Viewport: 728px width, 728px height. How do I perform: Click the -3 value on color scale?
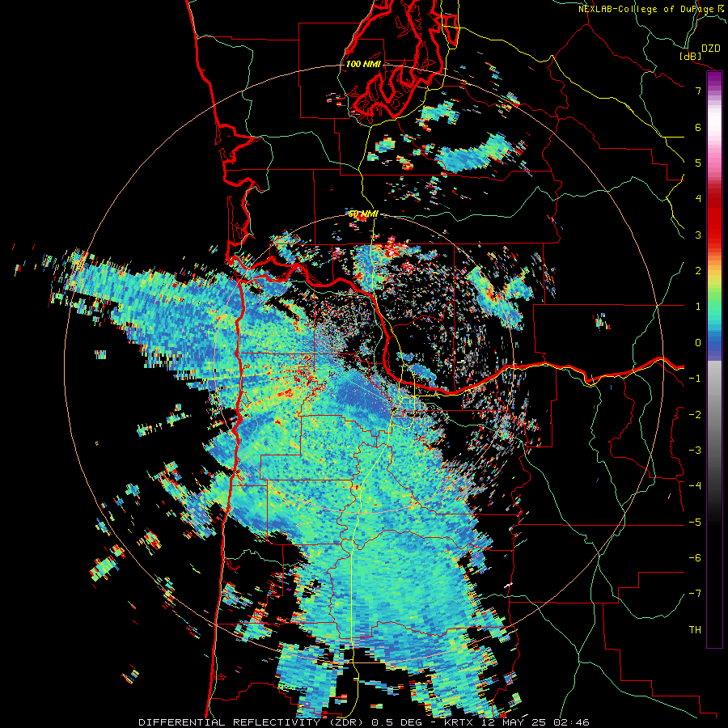tap(695, 451)
